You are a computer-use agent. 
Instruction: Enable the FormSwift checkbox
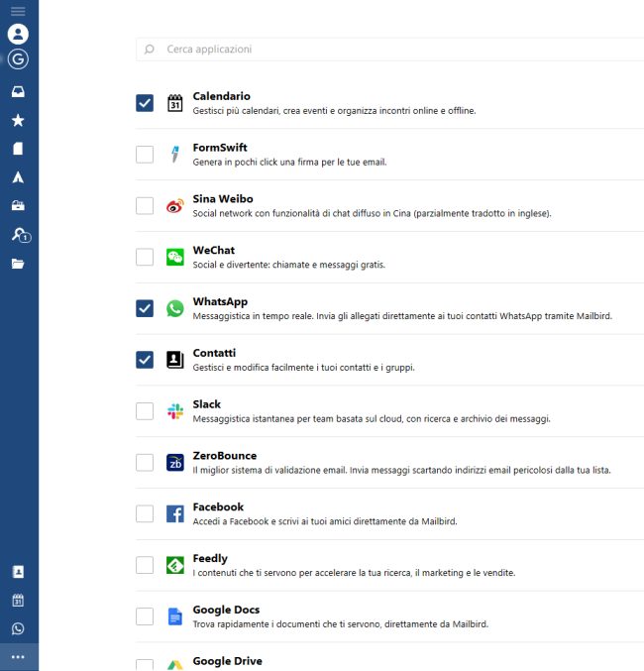145,155
